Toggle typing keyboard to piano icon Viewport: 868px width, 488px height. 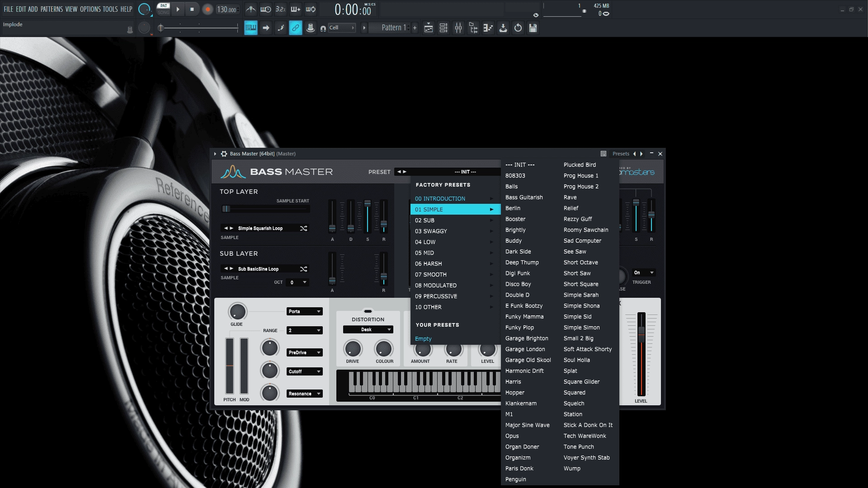(251, 28)
